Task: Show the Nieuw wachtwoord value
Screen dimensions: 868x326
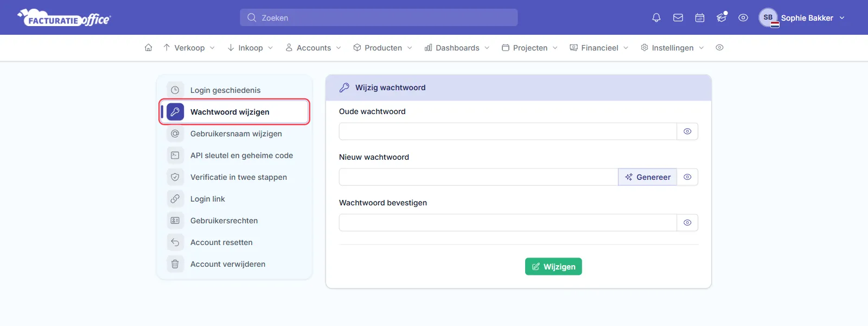Action: click(687, 177)
